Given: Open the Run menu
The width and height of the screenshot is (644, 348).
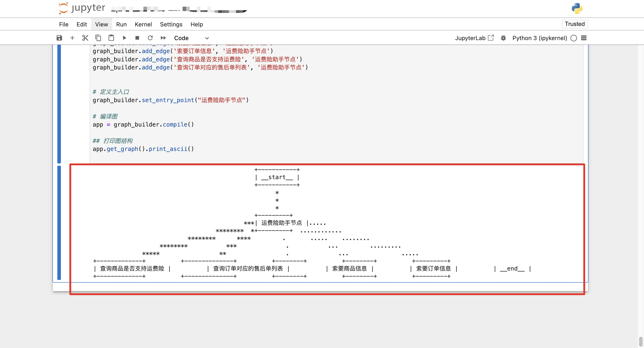Looking at the screenshot, I should point(121,24).
